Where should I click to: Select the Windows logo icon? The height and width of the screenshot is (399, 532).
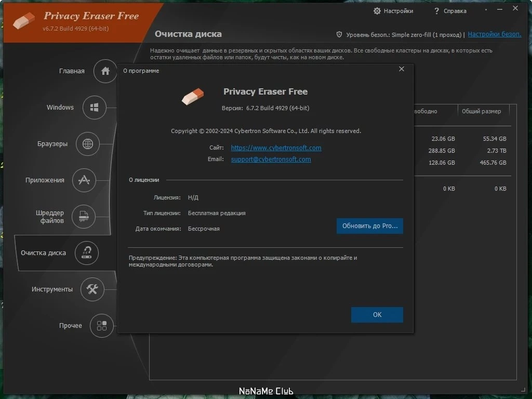click(x=95, y=108)
